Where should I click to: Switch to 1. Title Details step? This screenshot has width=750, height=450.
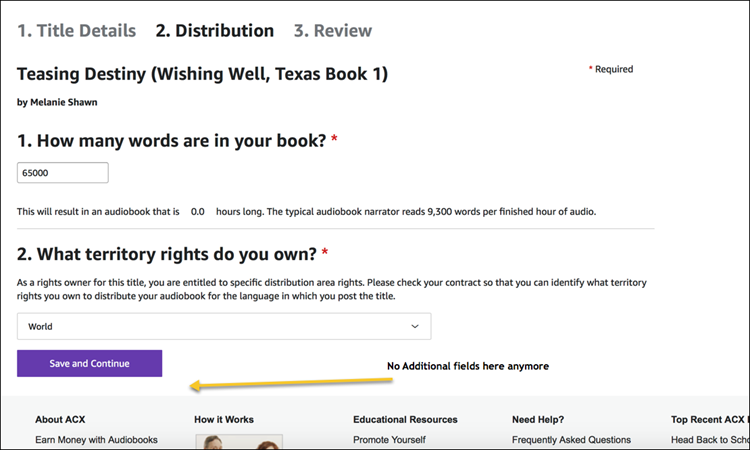[76, 30]
